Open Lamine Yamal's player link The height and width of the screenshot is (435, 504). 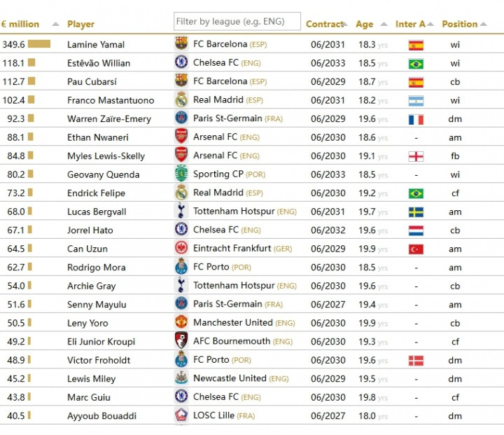(96, 45)
